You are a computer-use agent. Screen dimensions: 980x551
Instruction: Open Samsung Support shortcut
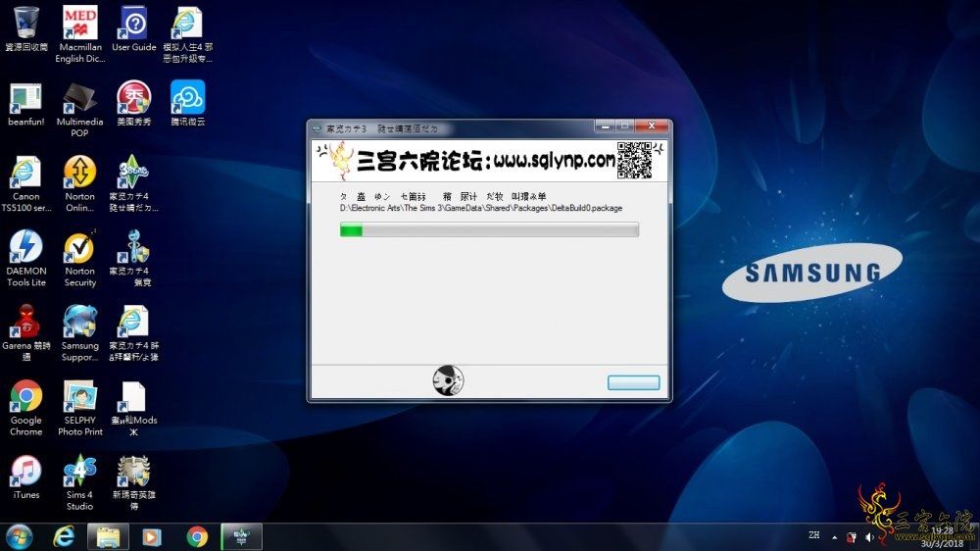[80, 332]
